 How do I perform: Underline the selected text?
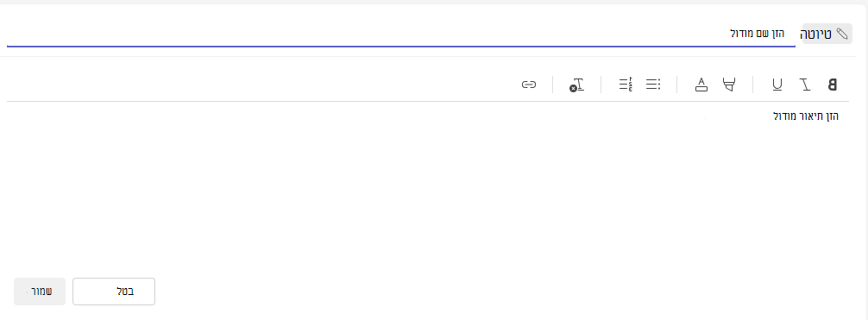(x=777, y=85)
